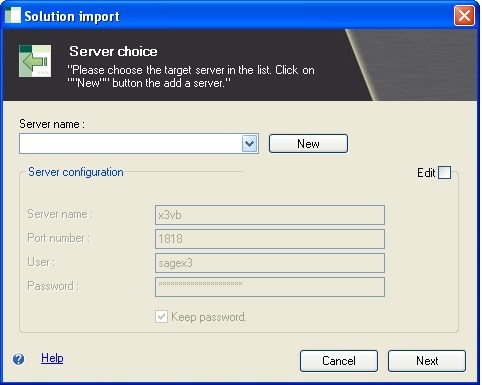482x385 pixels.
Task: Click the Server choice heading text
Action: pos(113,51)
